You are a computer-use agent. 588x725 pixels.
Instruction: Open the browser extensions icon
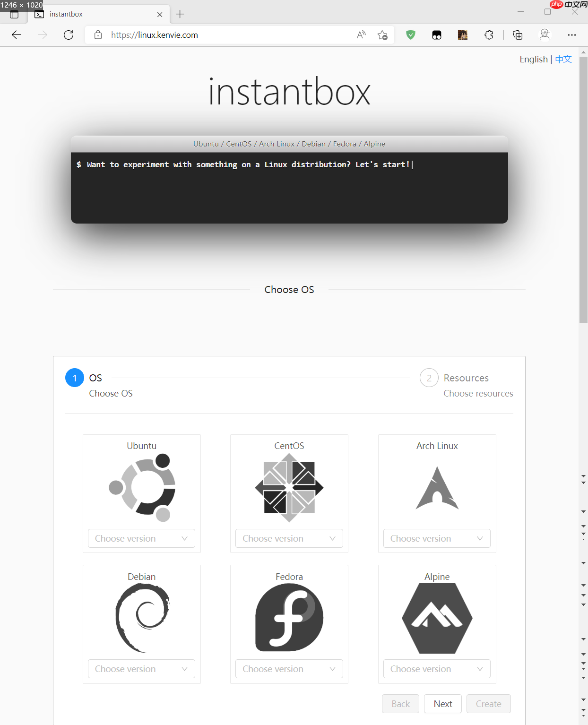[x=489, y=35]
